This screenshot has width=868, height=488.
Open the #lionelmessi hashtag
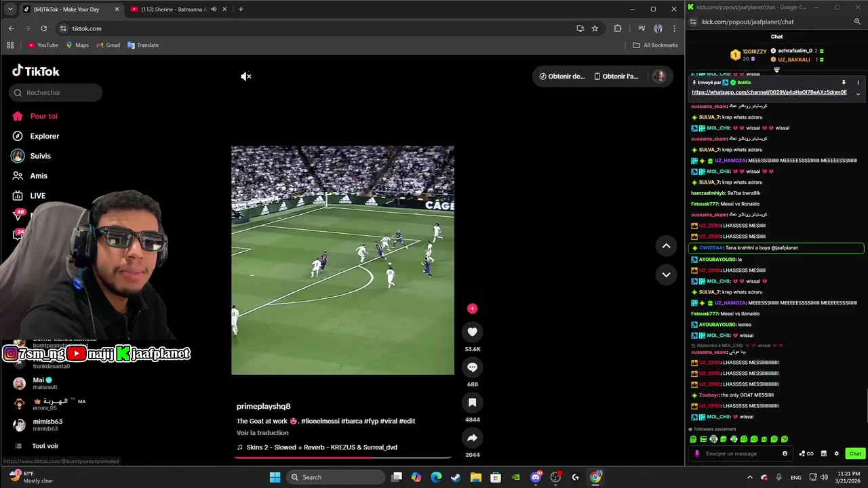pyautogui.click(x=320, y=422)
